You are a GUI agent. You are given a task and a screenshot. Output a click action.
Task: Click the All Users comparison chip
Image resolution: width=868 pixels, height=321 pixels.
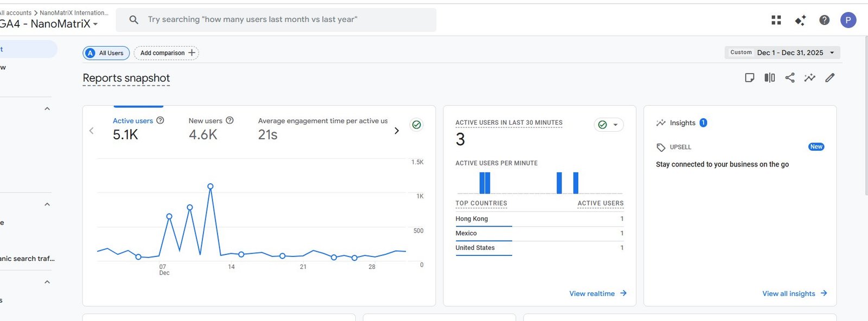(106, 53)
